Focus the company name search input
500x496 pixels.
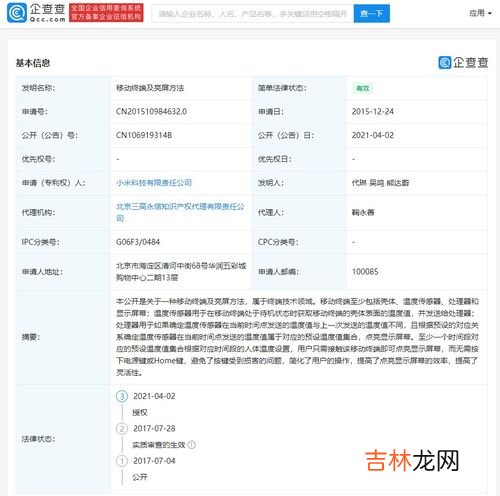[253, 14]
